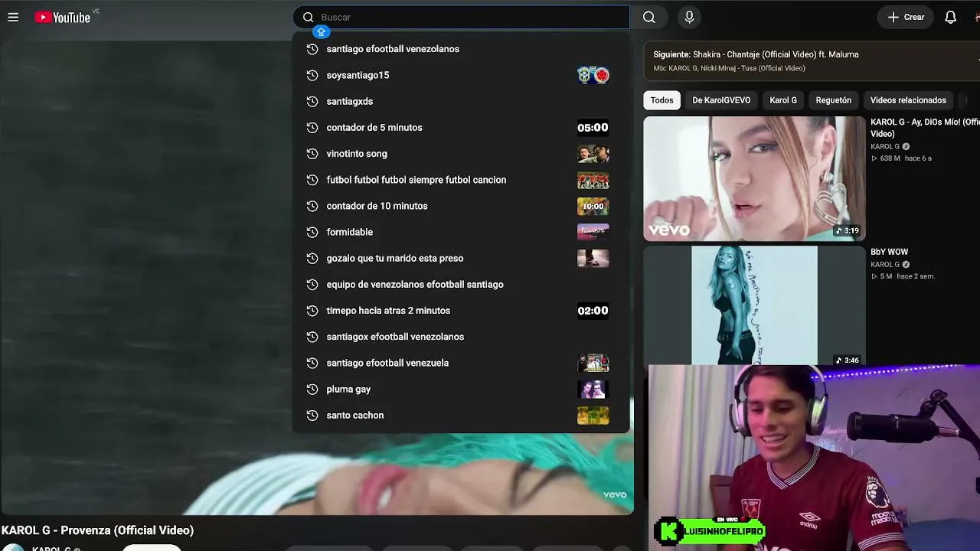Open the "BbY WOW" video title link

coord(889,252)
